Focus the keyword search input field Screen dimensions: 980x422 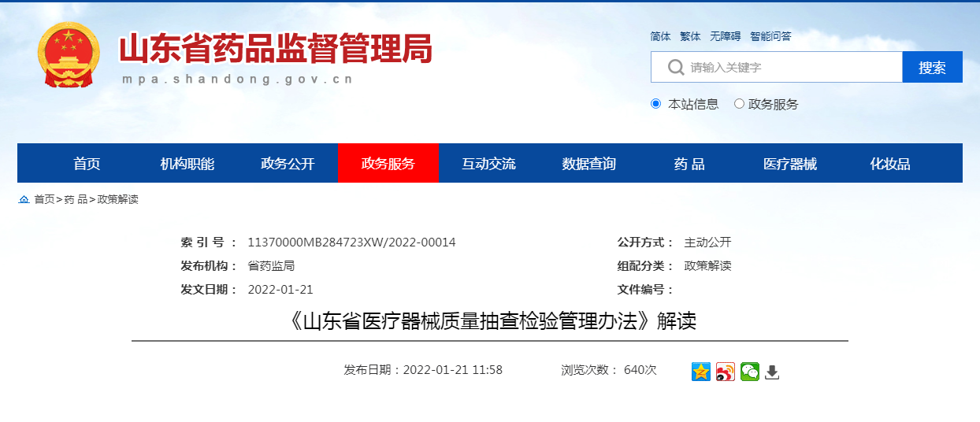[x=788, y=68]
